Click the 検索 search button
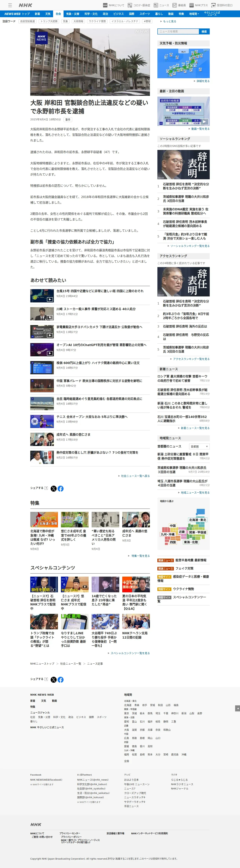 pyautogui.click(x=204, y=31)
